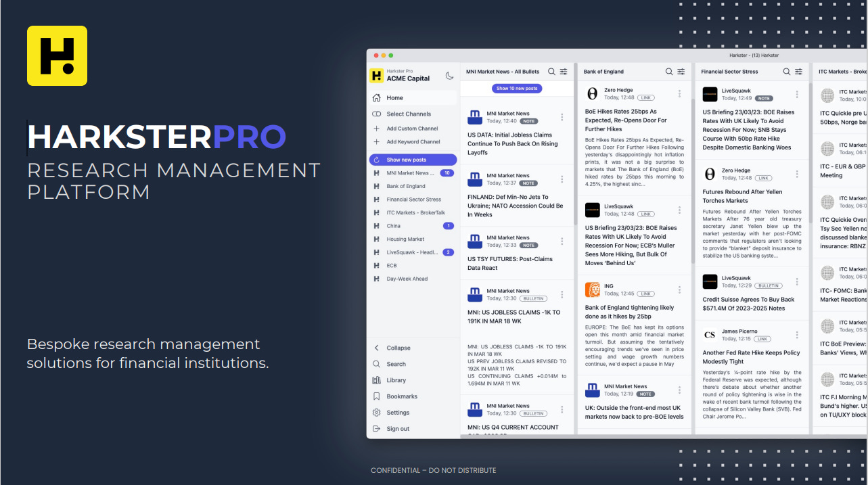
Task: Search the Financial Sector Stress column
Action: 787,72
